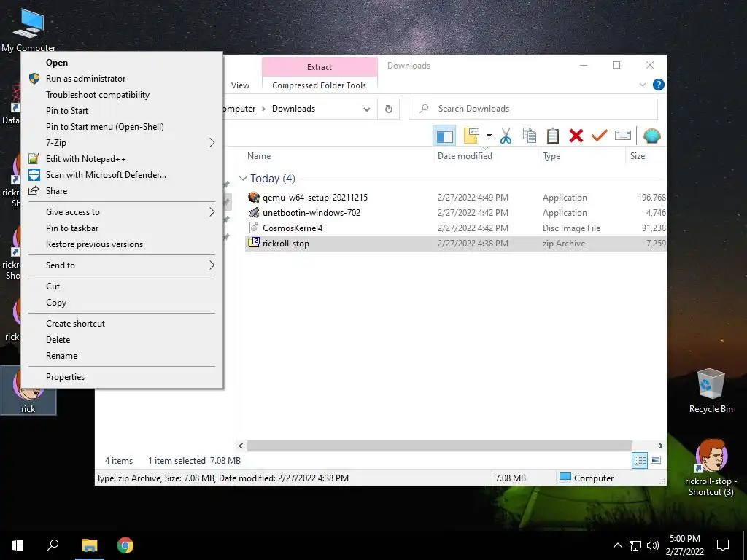
Task: Launch Google Chrome from the taskbar
Action: point(125,545)
